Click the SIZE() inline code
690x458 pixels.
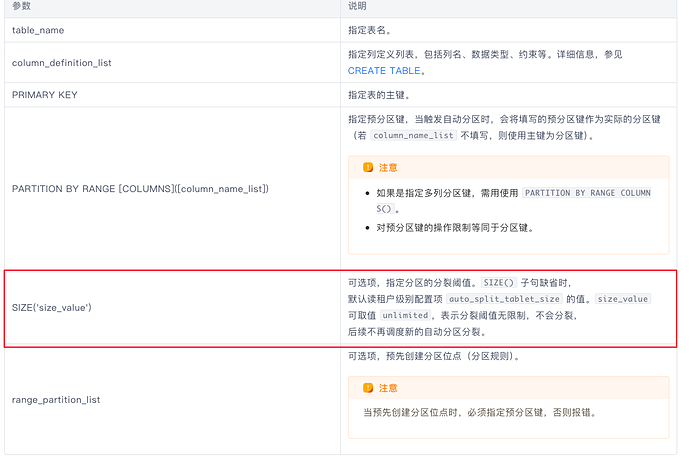tap(499, 283)
